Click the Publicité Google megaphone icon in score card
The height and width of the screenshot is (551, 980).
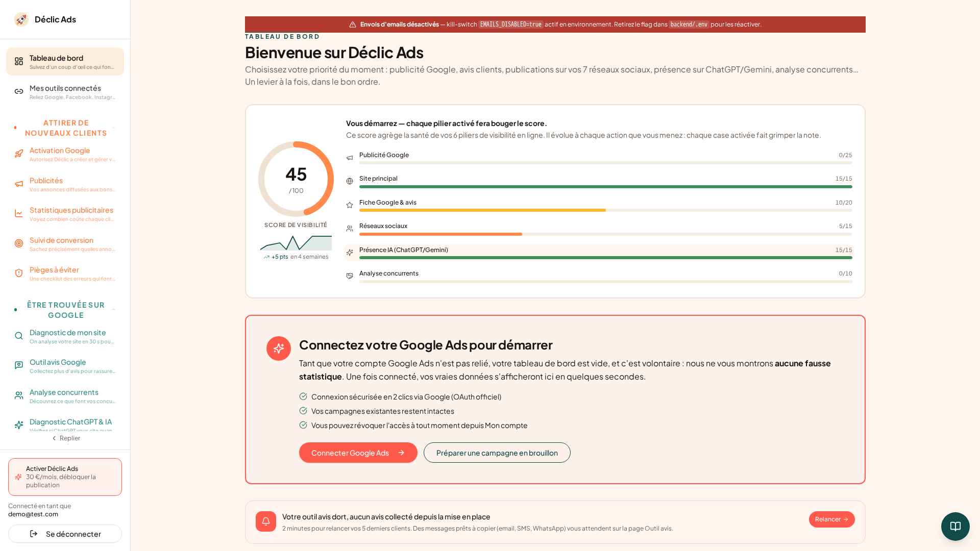(x=350, y=158)
